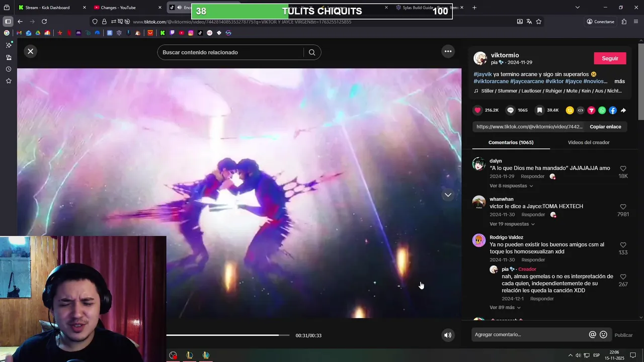The image size is (644, 362).
Task: Mention a user with the @ icon
Action: tap(592, 335)
